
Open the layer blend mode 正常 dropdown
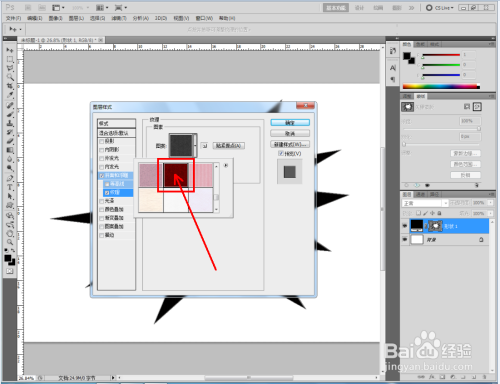(425, 203)
